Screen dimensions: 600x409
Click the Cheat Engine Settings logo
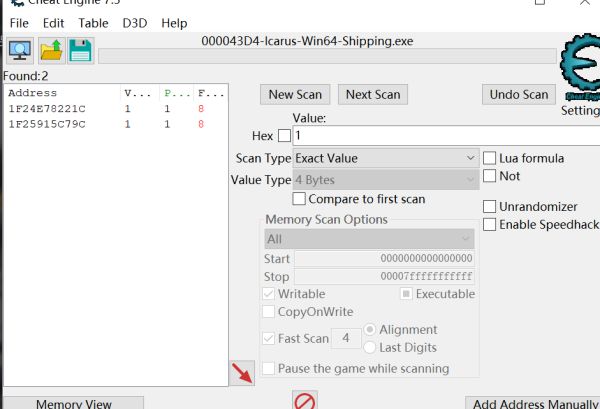point(579,68)
